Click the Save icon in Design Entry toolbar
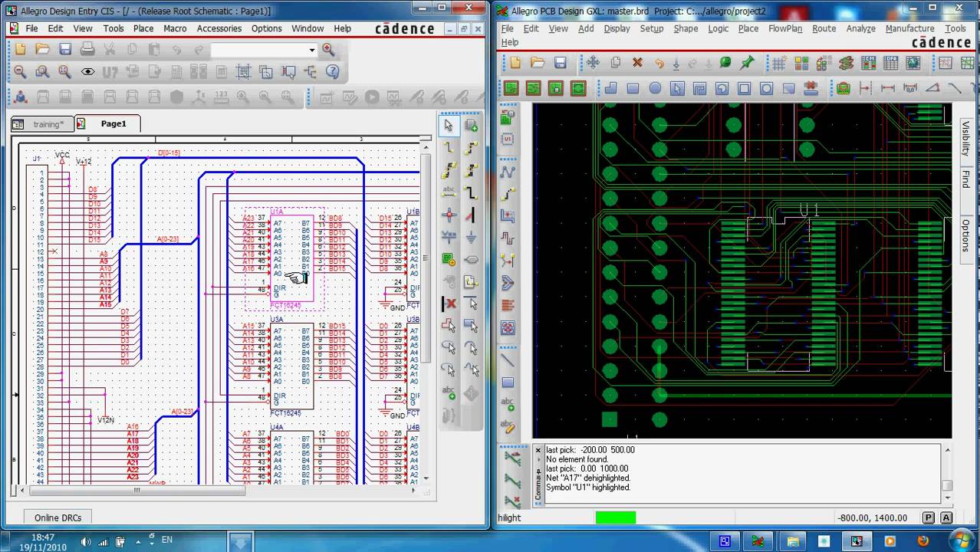This screenshot has height=552, width=980. pos(65,49)
